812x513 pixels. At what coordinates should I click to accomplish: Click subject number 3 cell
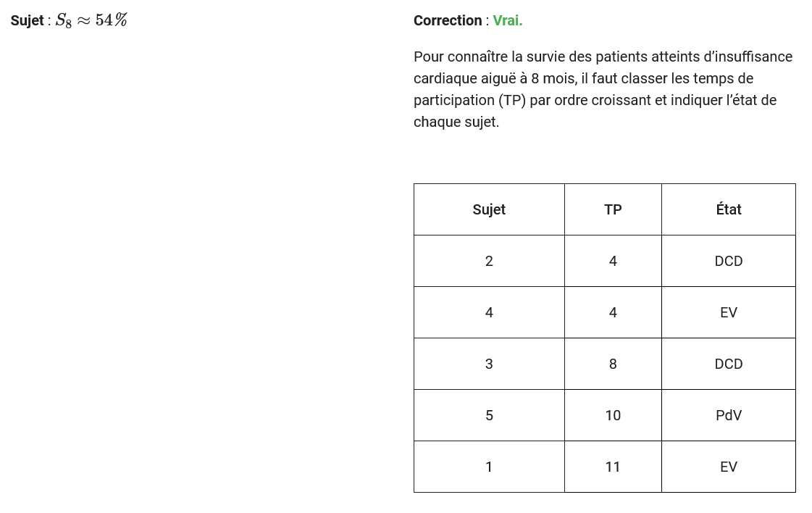point(489,364)
